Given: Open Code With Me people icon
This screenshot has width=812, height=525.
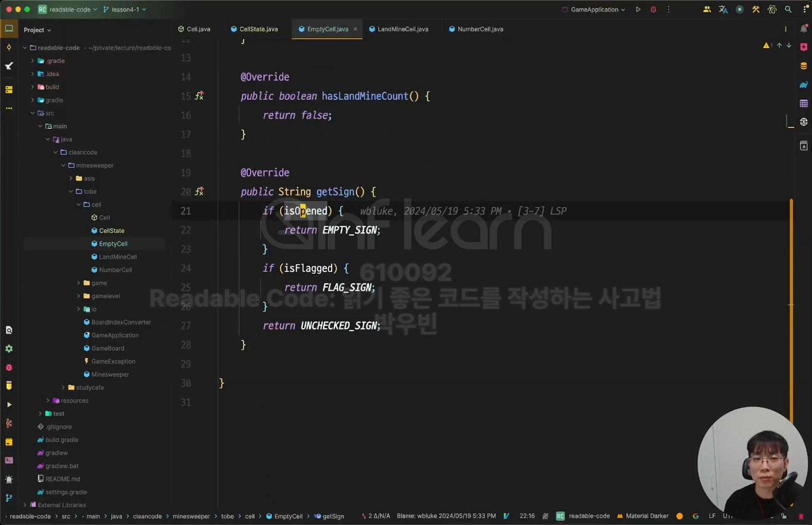Looking at the screenshot, I should pyautogui.click(x=707, y=9).
